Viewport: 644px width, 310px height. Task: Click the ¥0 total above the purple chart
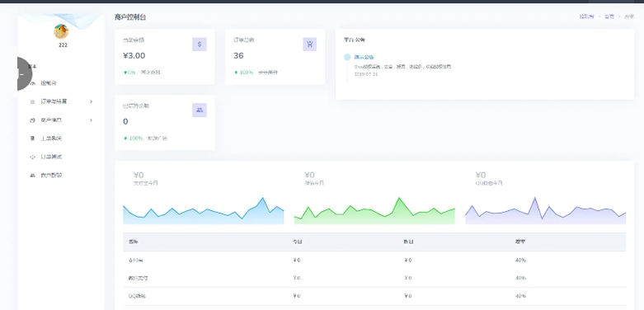pos(481,176)
